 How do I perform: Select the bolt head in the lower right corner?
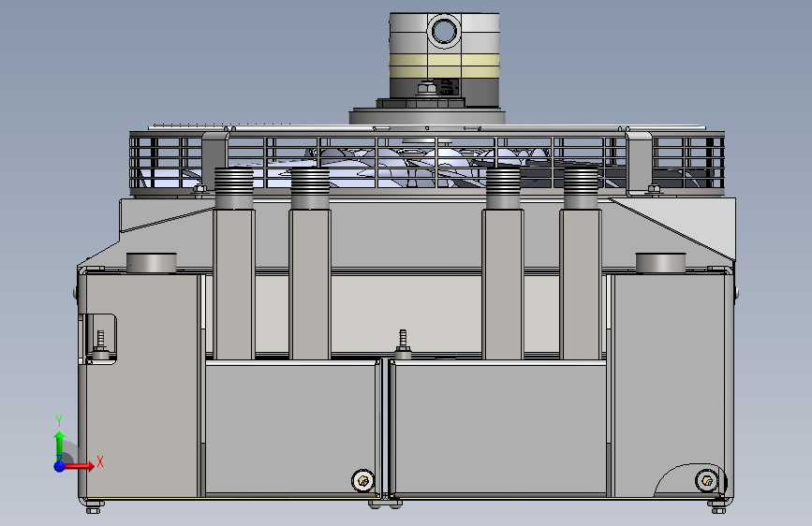[707, 480]
